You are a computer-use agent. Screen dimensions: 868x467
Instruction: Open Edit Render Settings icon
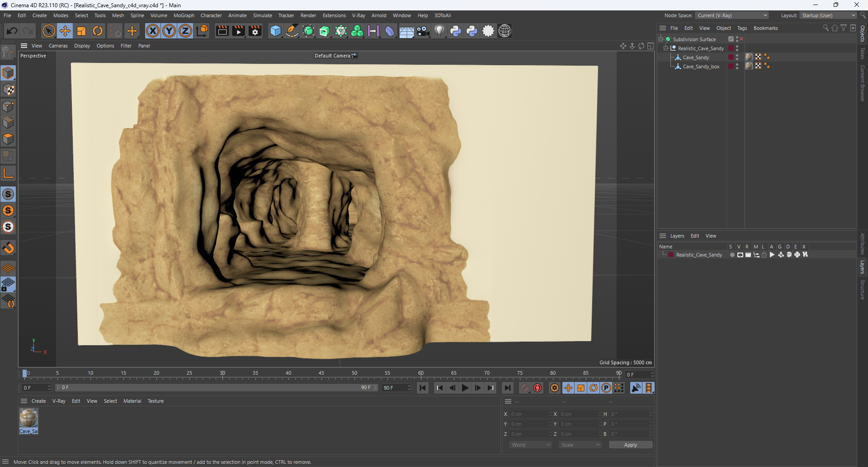pos(255,31)
